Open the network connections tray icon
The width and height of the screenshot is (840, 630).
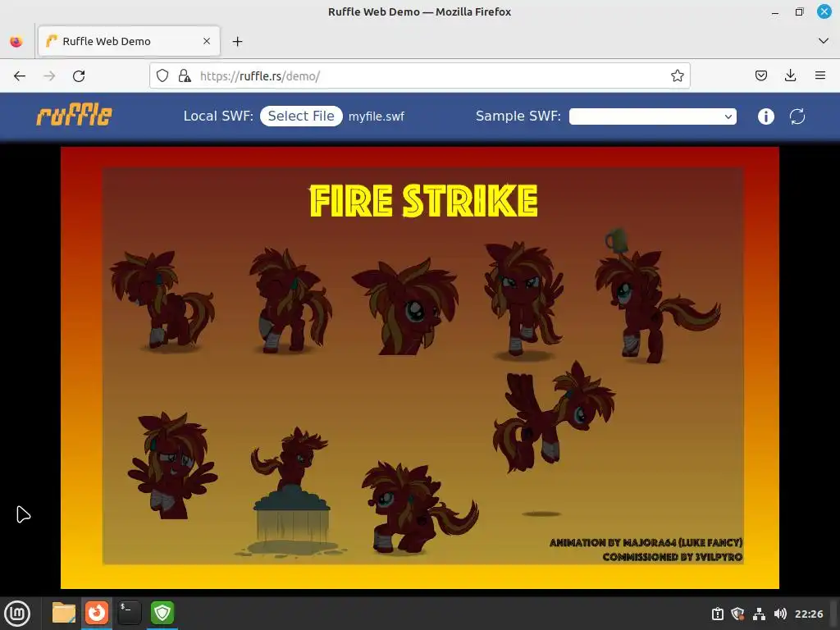[x=759, y=614]
